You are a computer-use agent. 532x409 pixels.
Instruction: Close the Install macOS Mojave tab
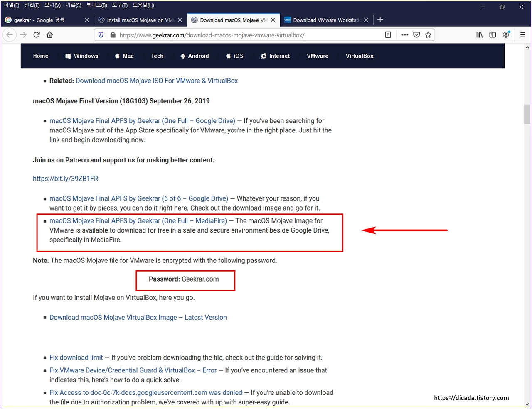coord(180,20)
